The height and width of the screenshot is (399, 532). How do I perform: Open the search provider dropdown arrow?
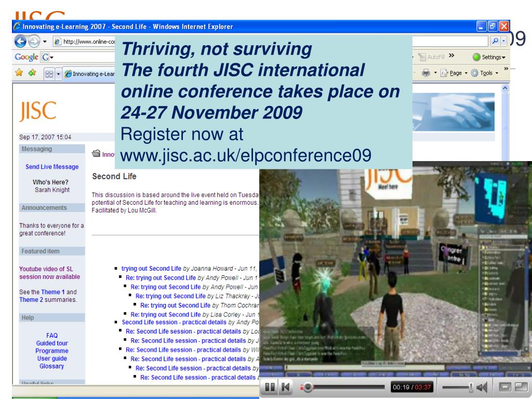click(x=503, y=41)
